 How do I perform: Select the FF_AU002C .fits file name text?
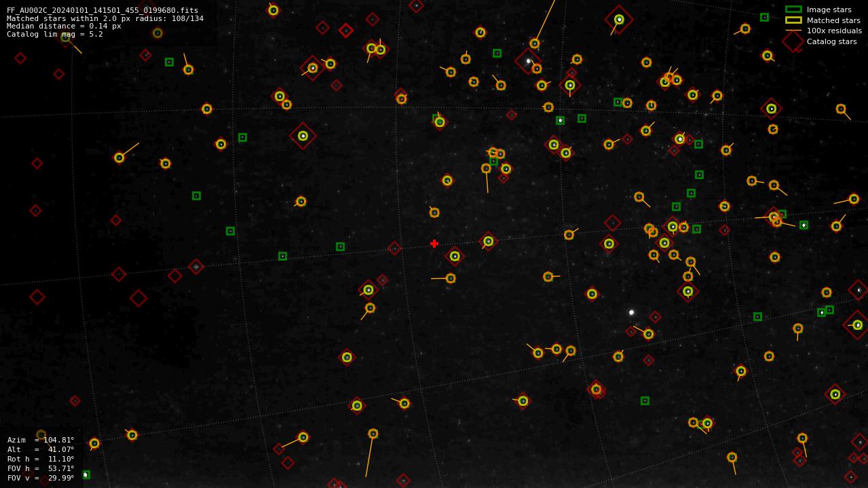point(102,10)
